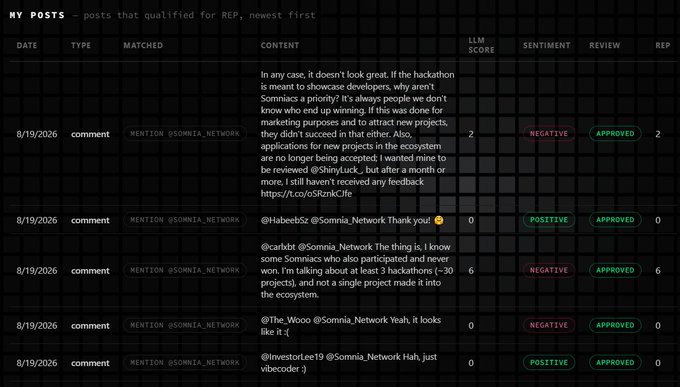This screenshot has width=680, height=387.
Task: Click MENTION tag on the @InvestorLee19 row
Action: pyautogui.click(x=185, y=363)
